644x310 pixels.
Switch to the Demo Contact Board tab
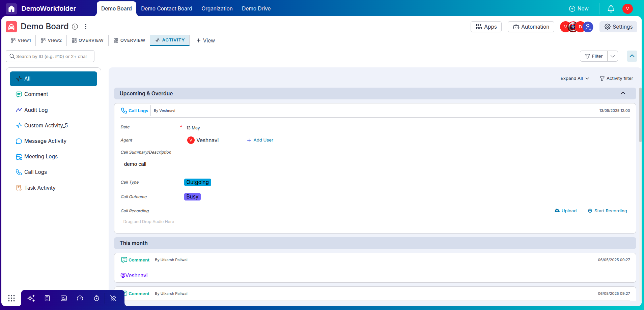point(167,9)
